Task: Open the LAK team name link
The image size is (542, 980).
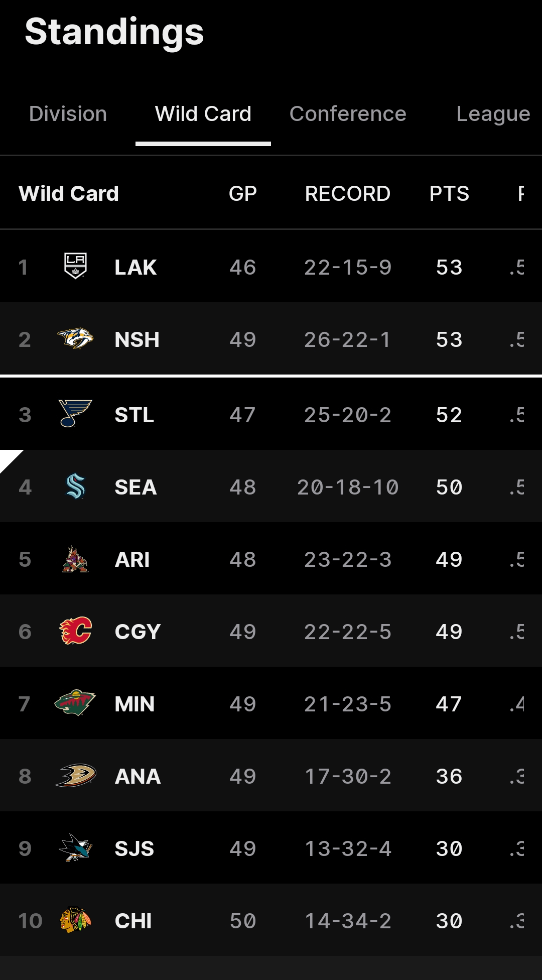Action: (135, 267)
